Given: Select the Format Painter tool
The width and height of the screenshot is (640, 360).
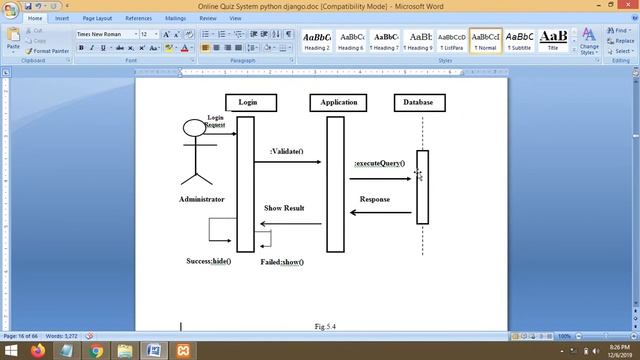Looking at the screenshot, I should click(47, 51).
